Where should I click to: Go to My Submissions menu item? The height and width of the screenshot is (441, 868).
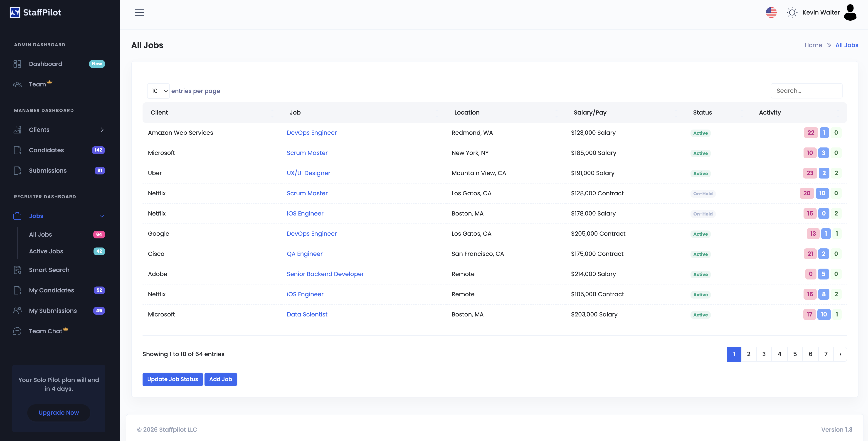53,311
